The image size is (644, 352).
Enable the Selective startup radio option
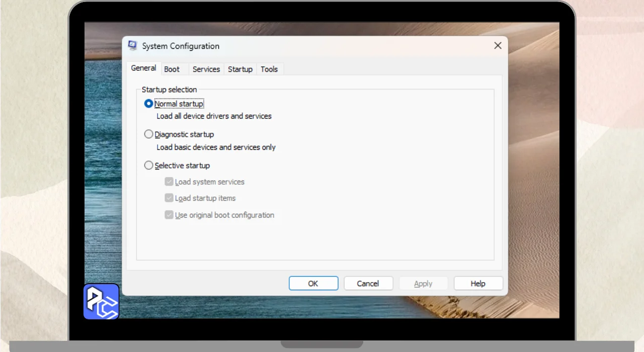[148, 165]
